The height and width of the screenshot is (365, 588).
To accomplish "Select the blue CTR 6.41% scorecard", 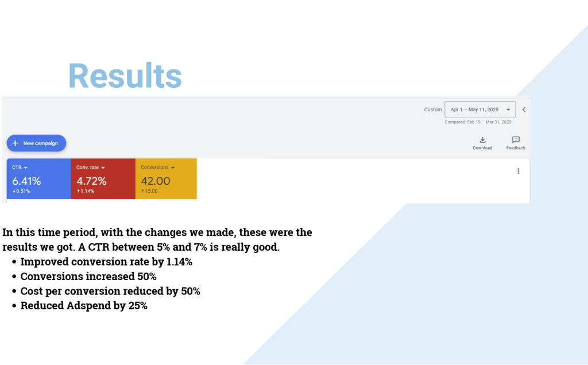I will [38, 179].
